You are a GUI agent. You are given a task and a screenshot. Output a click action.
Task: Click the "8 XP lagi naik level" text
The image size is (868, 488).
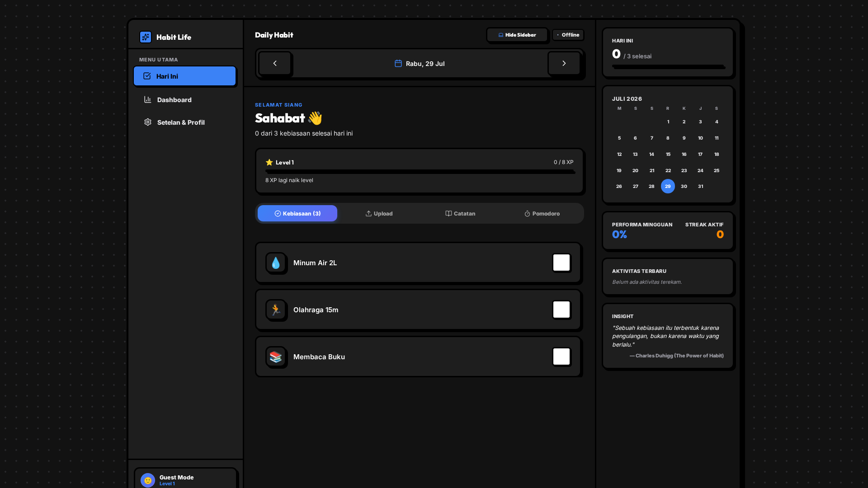[x=289, y=180]
